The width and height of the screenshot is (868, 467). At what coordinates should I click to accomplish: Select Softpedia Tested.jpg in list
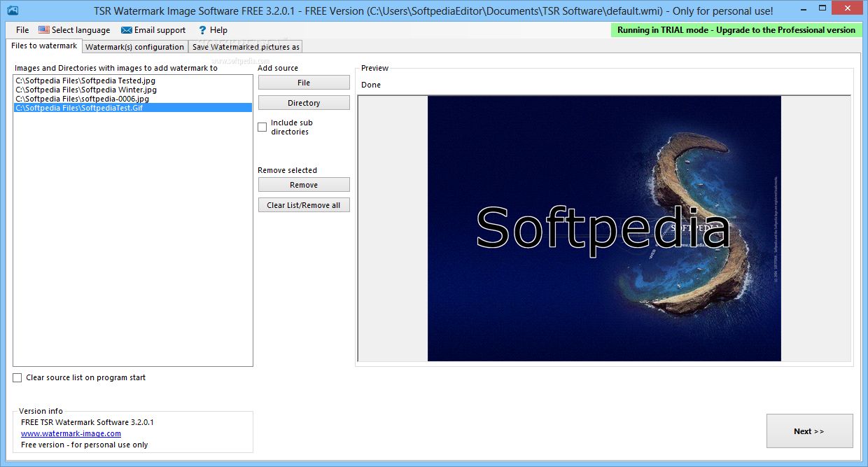pyautogui.click(x=133, y=81)
